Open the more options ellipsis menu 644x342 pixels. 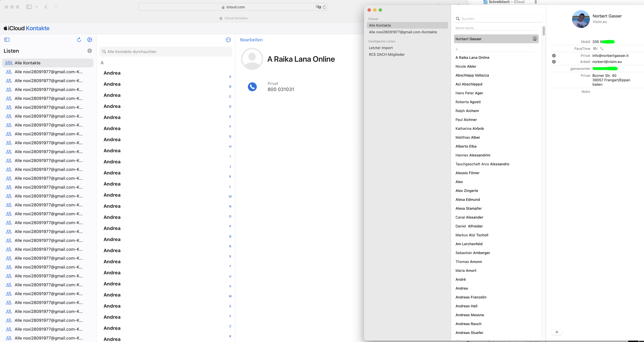pos(228,40)
